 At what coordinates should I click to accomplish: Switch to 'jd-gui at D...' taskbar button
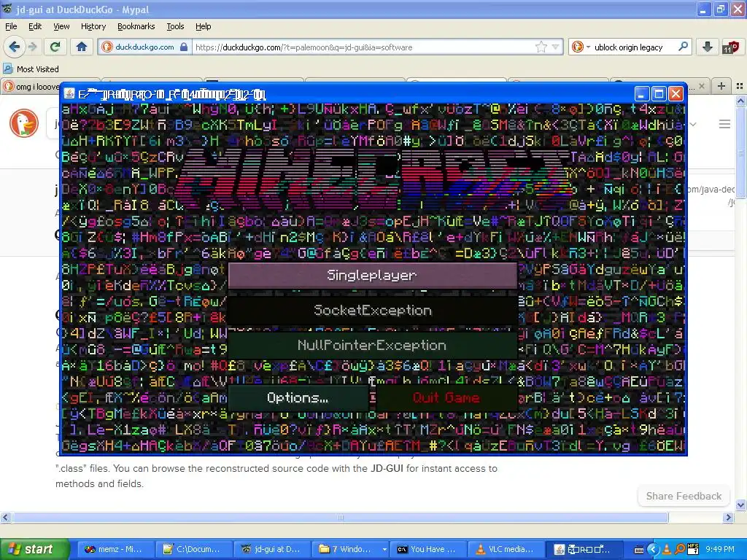pyautogui.click(x=273, y=549)
